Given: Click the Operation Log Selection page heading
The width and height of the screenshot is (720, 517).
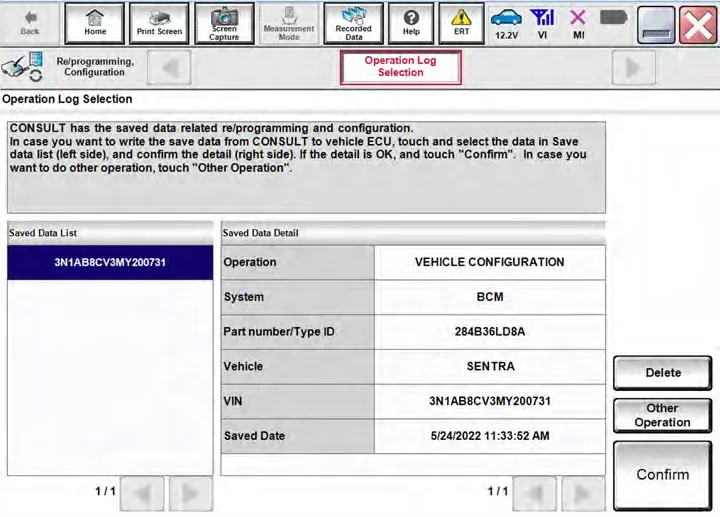Looking at the screenshot, I should point(67,99).
